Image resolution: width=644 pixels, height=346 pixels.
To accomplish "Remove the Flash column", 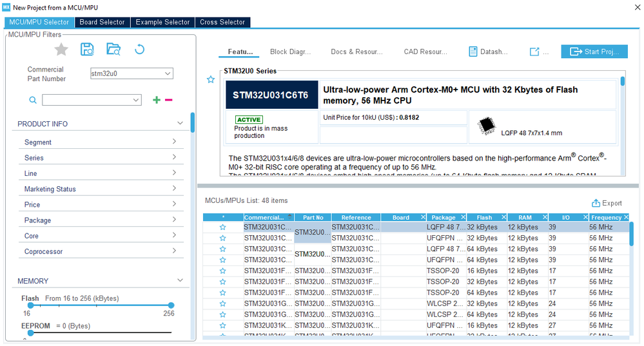I will point(503,217).
